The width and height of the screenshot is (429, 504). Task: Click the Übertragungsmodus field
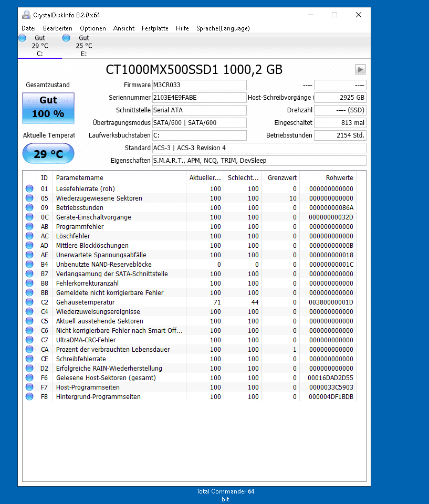click(200, 122)
